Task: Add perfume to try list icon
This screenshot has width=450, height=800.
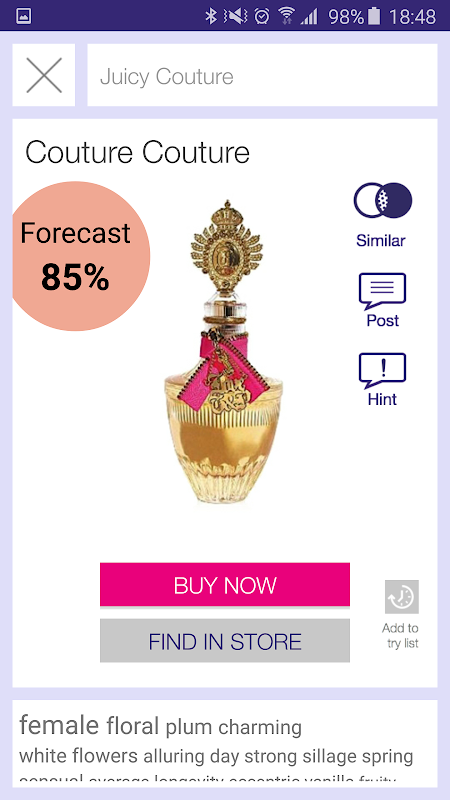Action: [x=402, y=596]
